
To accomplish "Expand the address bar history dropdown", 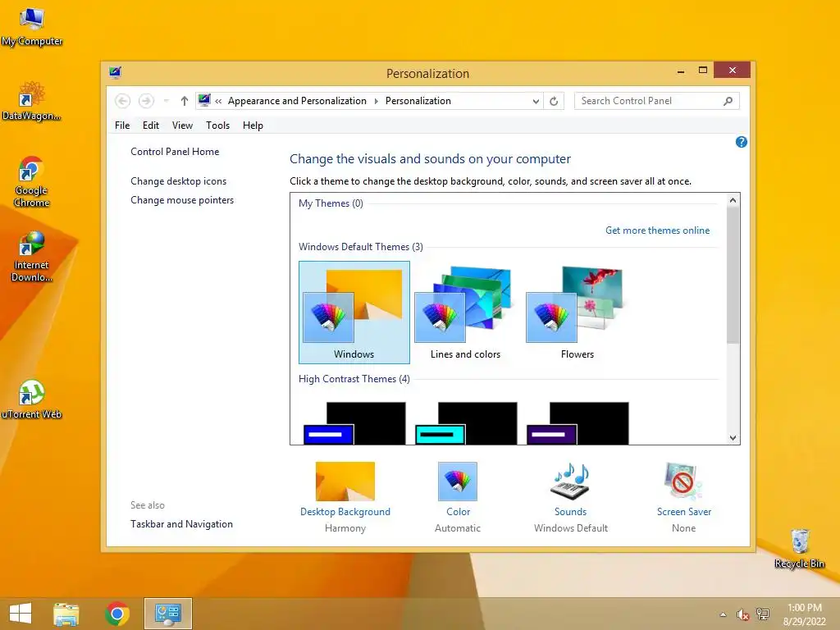I will pos(535,101).
